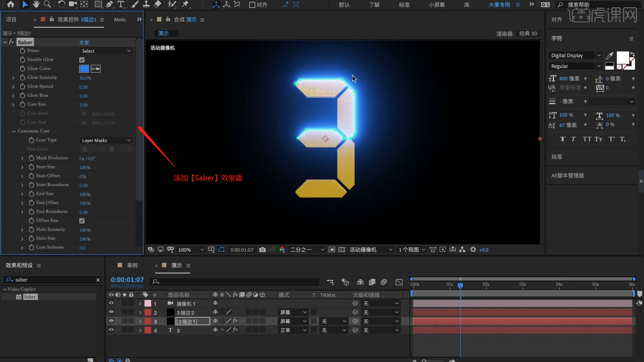Click the Glow Color blue swatch
Screen dimensions: 644x362
84,69
